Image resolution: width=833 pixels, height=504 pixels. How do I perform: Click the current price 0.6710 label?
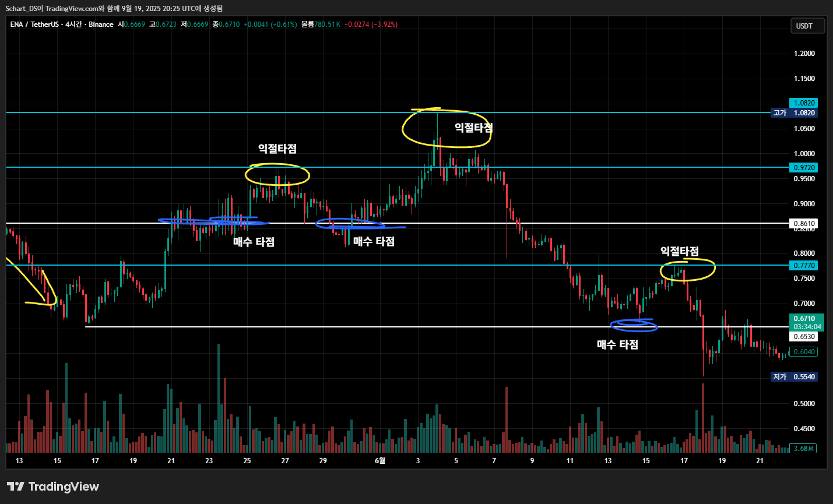[805, 319]
